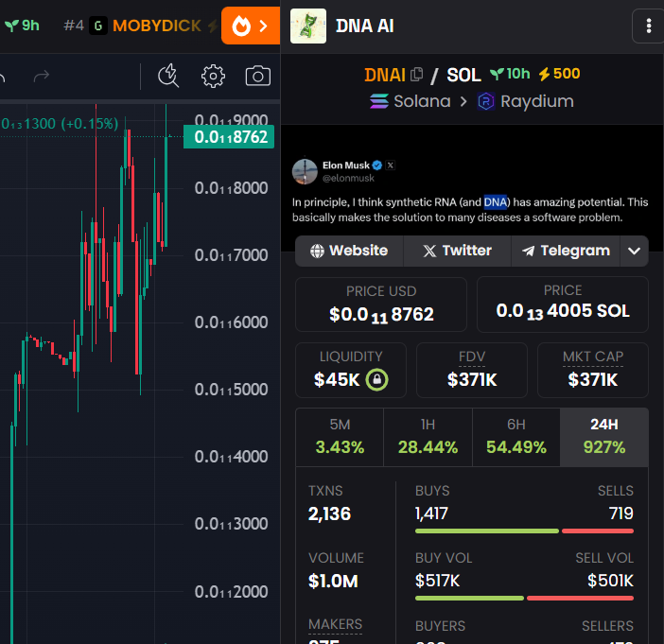Expand more links chevron beside Telegram
The image size is (664, 644).
[634, 251]
